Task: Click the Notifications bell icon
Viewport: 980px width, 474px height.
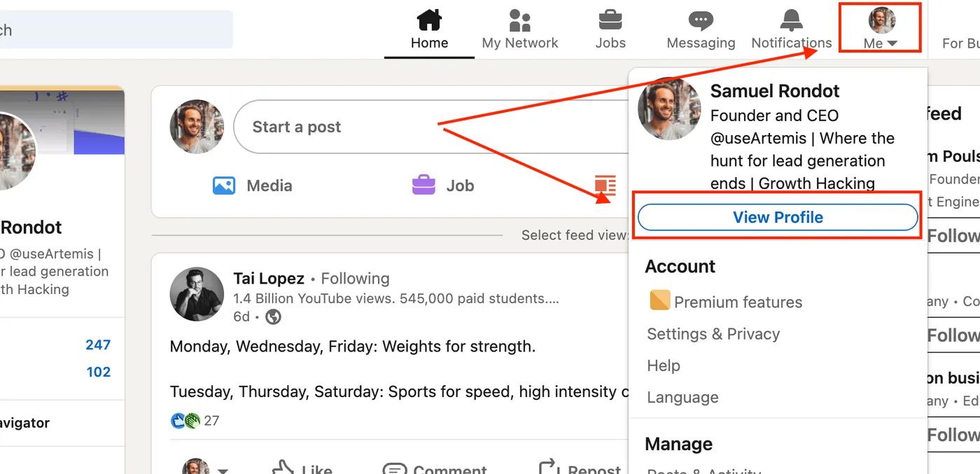Action: click(x=792, y=20)
